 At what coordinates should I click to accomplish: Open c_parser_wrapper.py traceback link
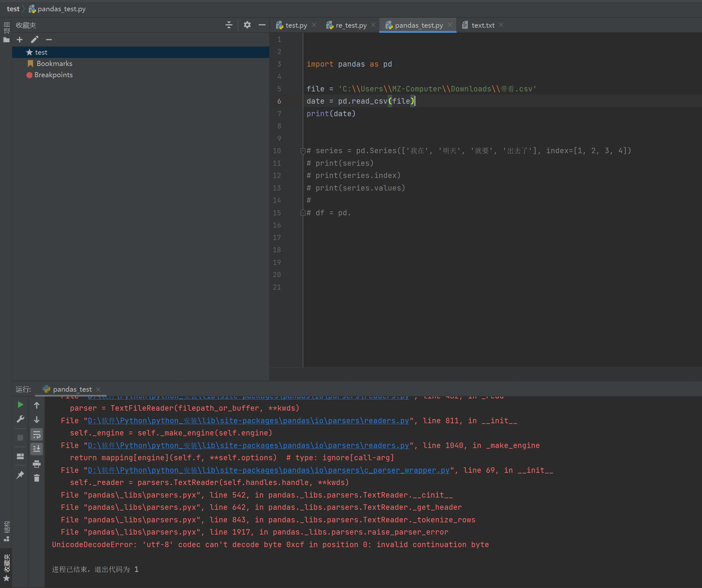pyautogui.click(x=269, y=471)
